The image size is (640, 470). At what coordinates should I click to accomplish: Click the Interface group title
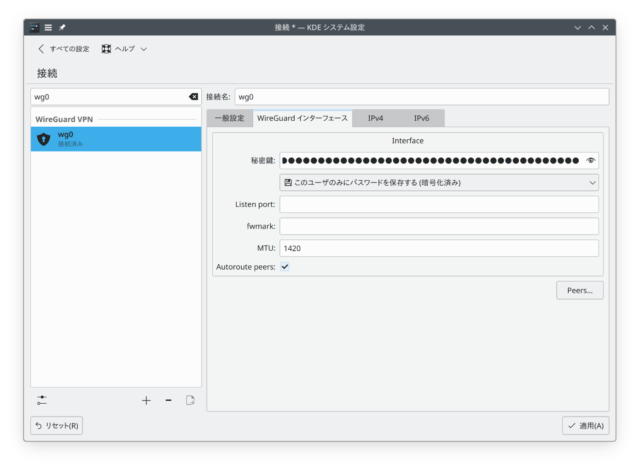tap(407, 141)
